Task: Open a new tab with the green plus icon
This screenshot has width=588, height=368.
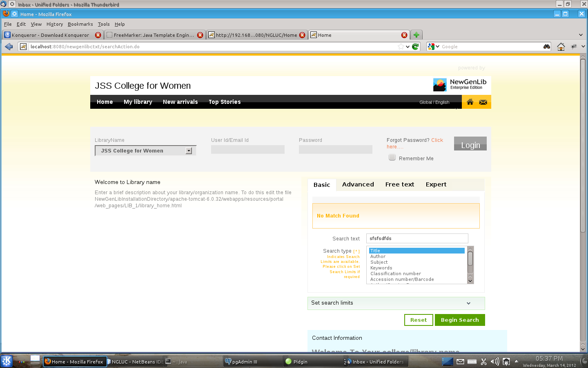Action: [416, 35]
